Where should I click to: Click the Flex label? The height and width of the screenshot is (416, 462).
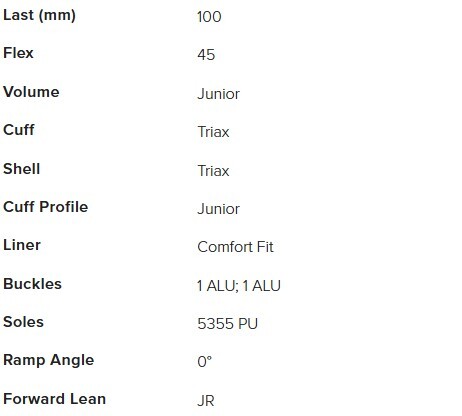18,53
